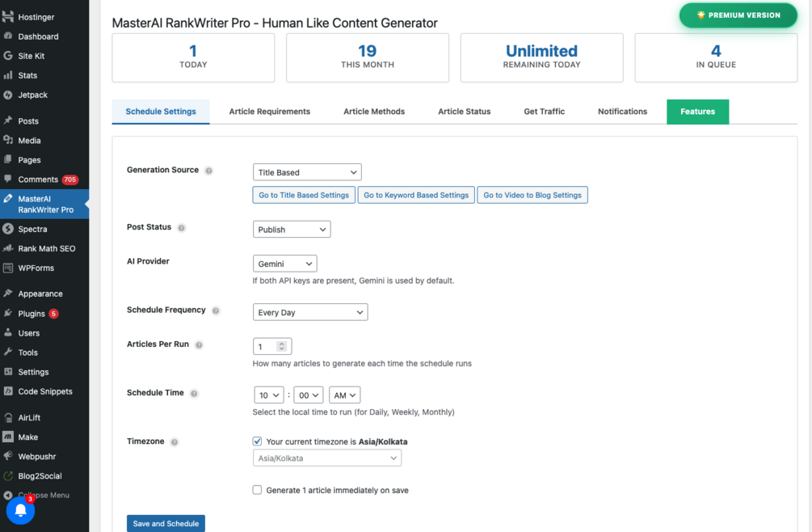Click the WPForms sidebar icon

8,268
